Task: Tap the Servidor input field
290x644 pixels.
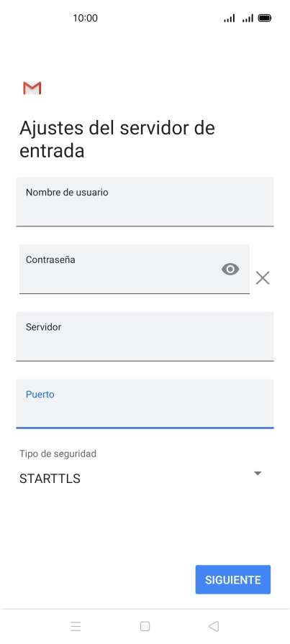Action: pyautogui.click(x=145, y=336)
